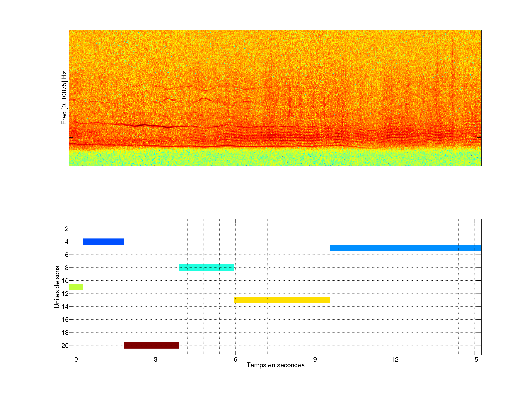
Task: Click the cyan bar at unit 8
Action: (x=206, y=267)
